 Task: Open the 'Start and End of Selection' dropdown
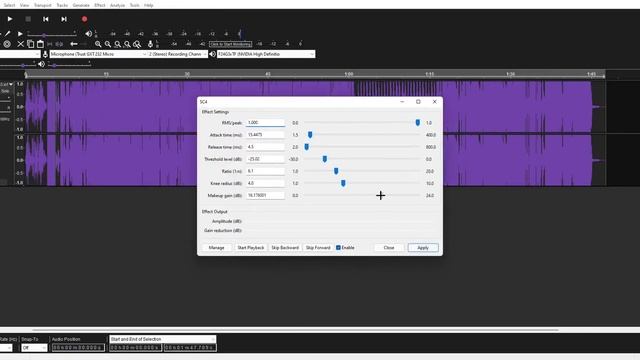pos(162,339)
